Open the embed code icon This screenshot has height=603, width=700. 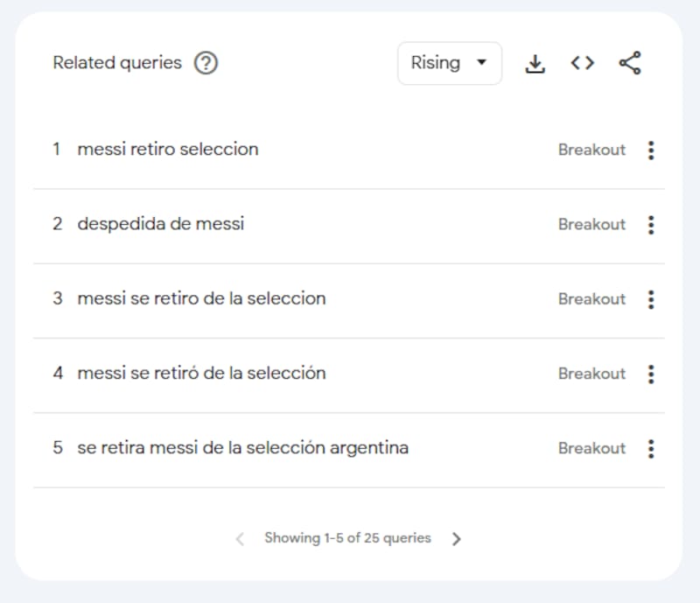click(x=582, y=63)
